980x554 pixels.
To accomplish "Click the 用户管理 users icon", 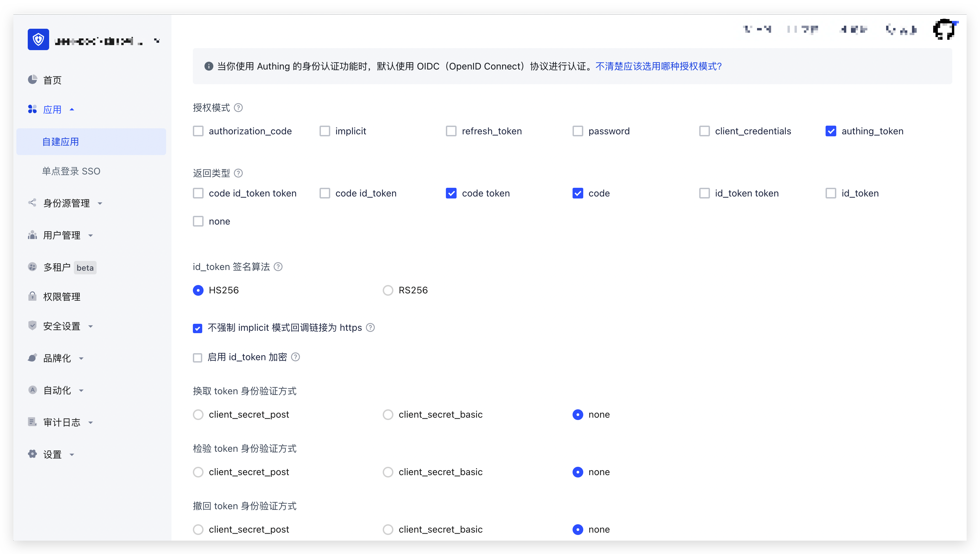I will (x=32, y=235).
